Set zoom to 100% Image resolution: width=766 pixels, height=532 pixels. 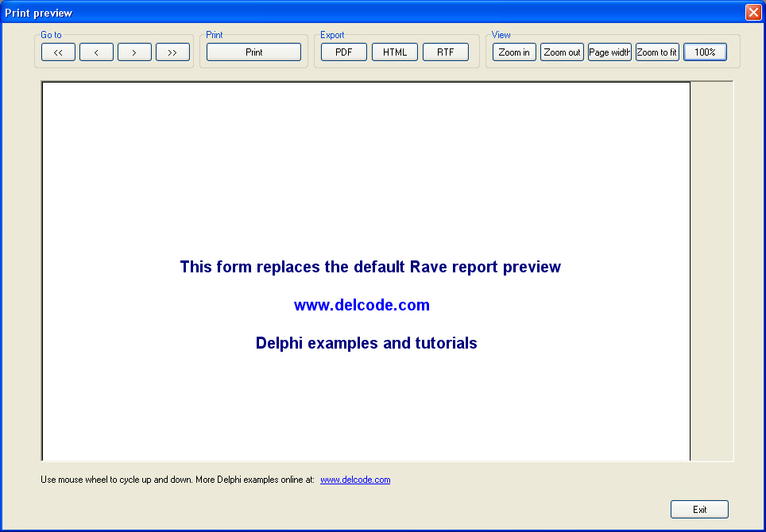(x=705, y=52)
